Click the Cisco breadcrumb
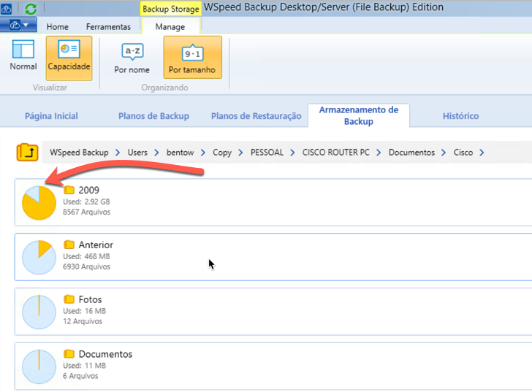Image resolution: width=532 pixels, height=392 pixels. point(463,153)
